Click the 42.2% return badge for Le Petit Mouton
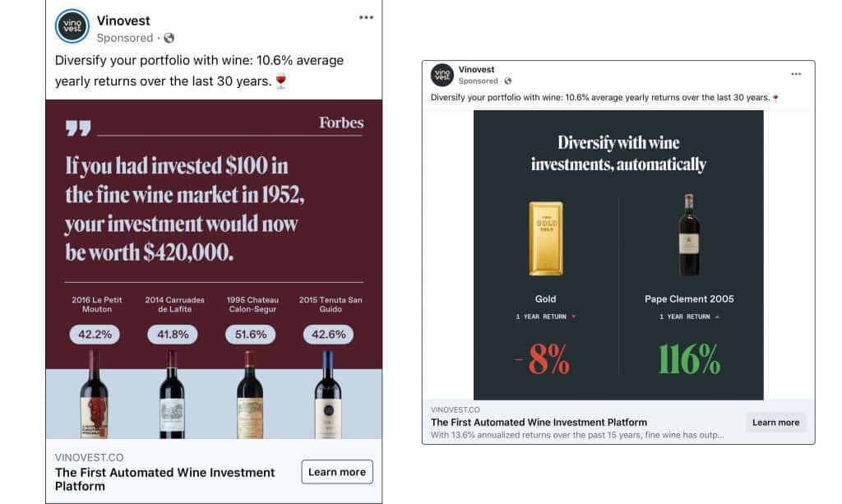The width and height of the screenshot is (842, 504). point(95,335)
